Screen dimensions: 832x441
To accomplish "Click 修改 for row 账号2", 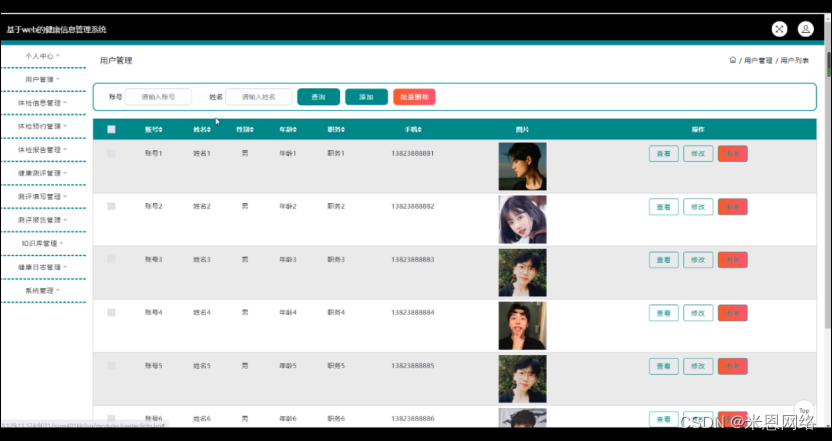I will [698, 207].
